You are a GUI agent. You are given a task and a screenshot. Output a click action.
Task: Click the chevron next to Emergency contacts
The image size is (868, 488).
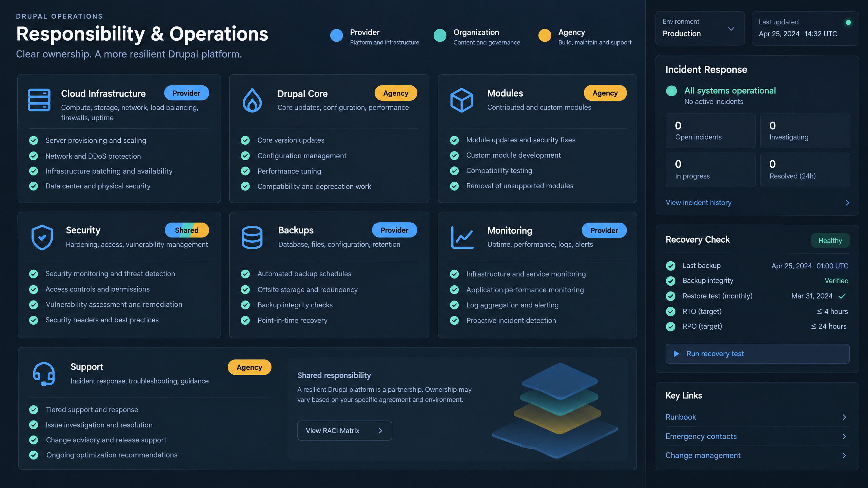coord(844,436)
